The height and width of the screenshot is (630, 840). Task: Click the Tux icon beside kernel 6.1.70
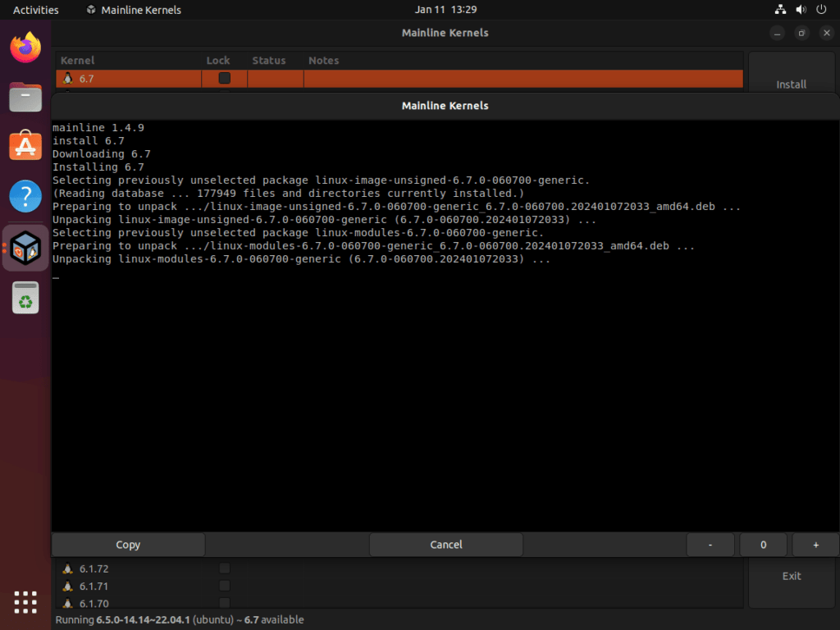tap(67, 603)
